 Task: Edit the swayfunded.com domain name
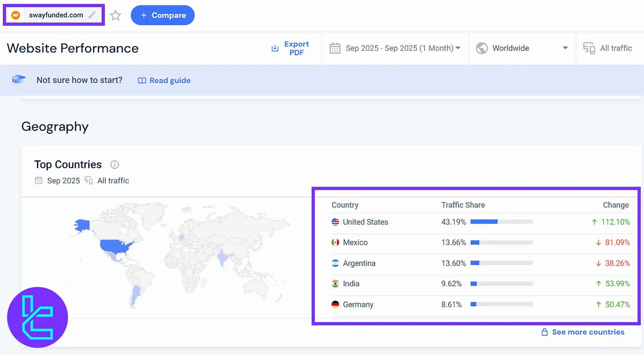point(92,15)
